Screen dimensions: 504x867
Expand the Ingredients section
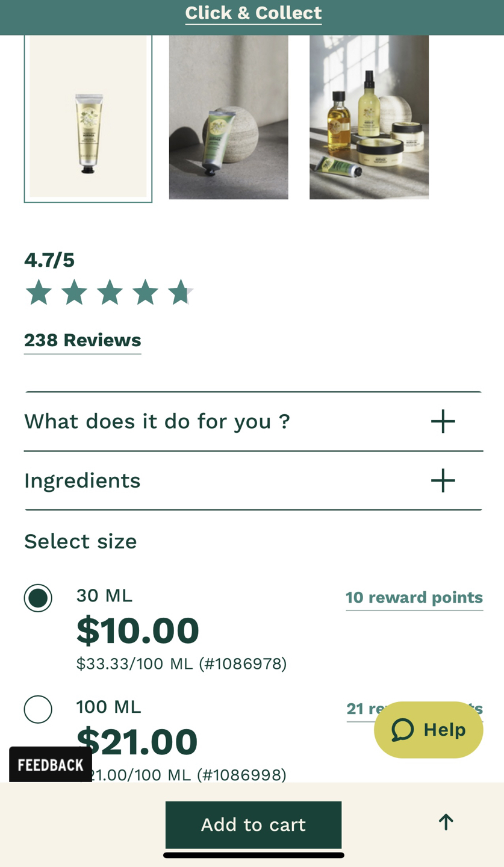[82, 480]
